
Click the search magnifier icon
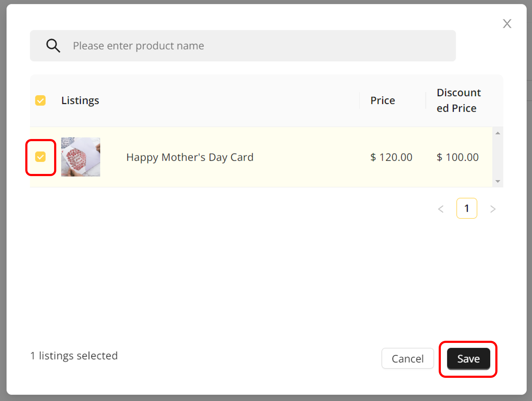tap(53, 46)
